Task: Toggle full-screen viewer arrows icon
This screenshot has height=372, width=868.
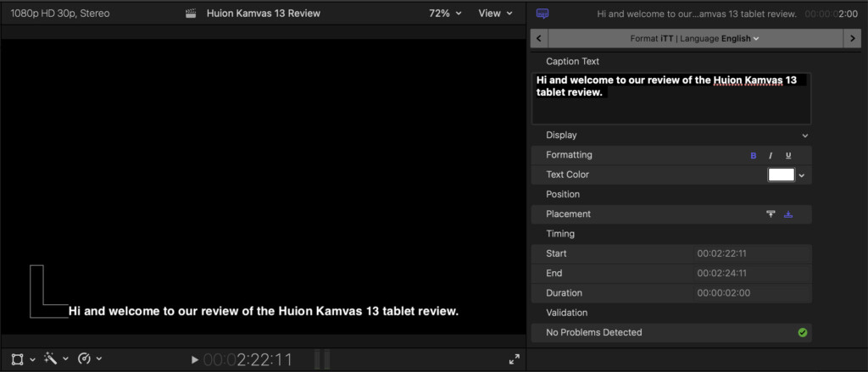Action: [x=515, y=359]
